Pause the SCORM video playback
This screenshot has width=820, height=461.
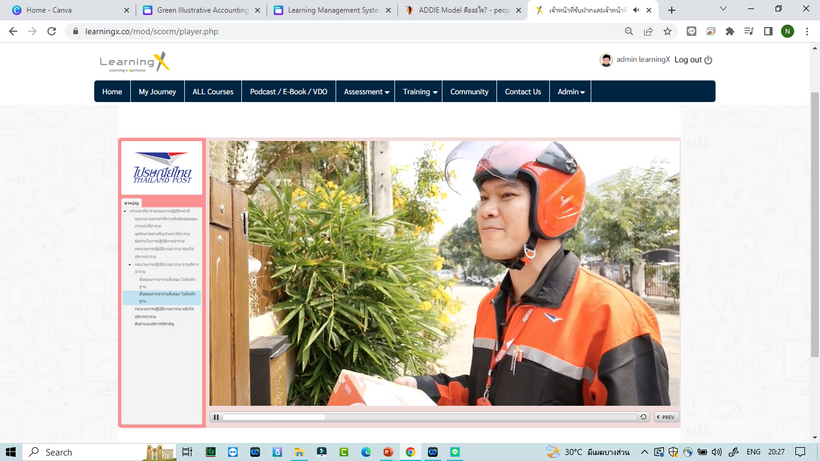pos(216,417)
